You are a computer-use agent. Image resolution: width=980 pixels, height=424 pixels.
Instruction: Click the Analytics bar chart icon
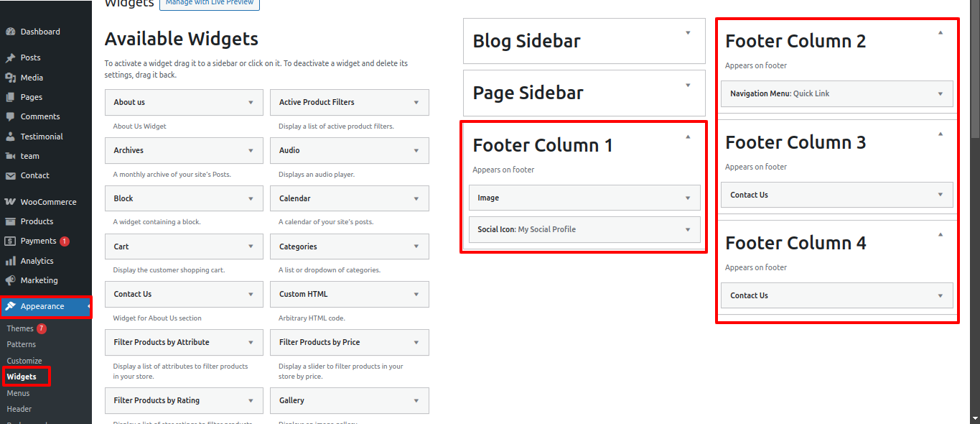tap(10, 261)
